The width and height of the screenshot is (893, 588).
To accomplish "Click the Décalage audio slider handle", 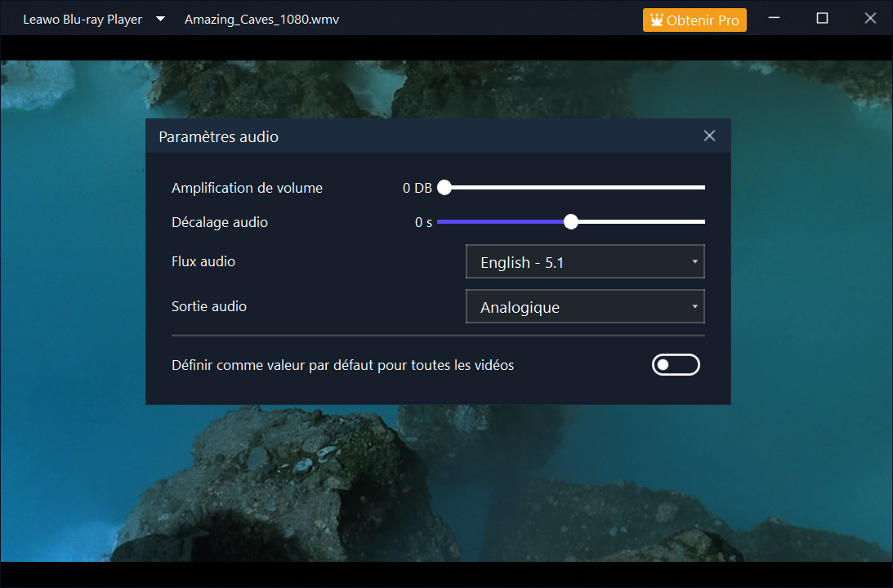I will click(x=571, y=222).
